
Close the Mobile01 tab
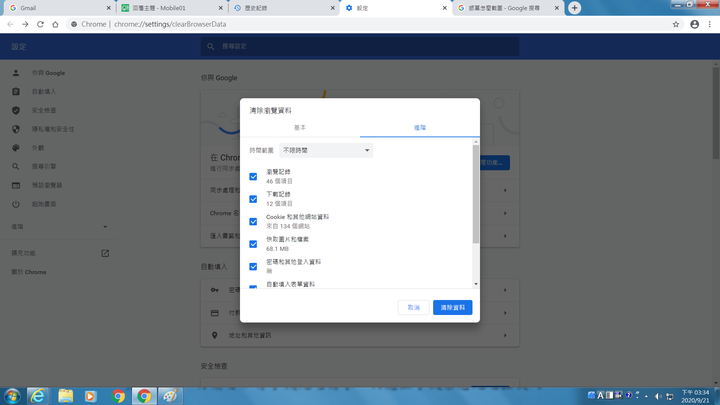(x=221, y=8)
